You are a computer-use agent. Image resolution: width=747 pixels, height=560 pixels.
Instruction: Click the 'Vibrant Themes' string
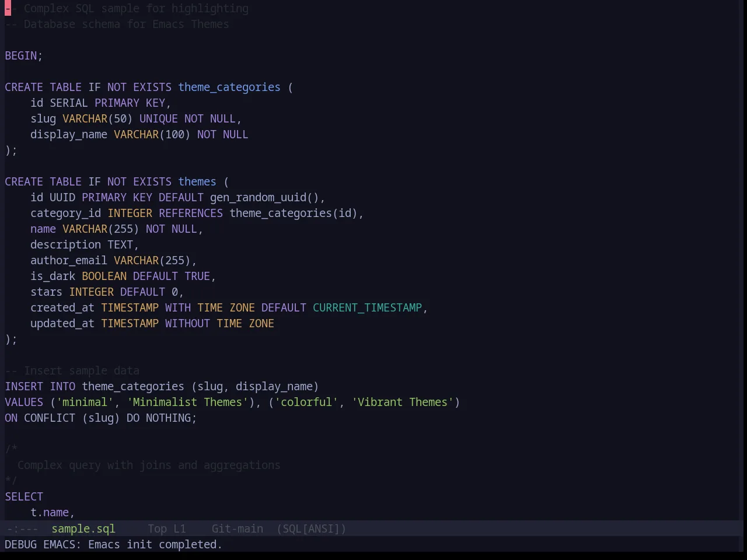pyautogui.click(x=403, y=402)
